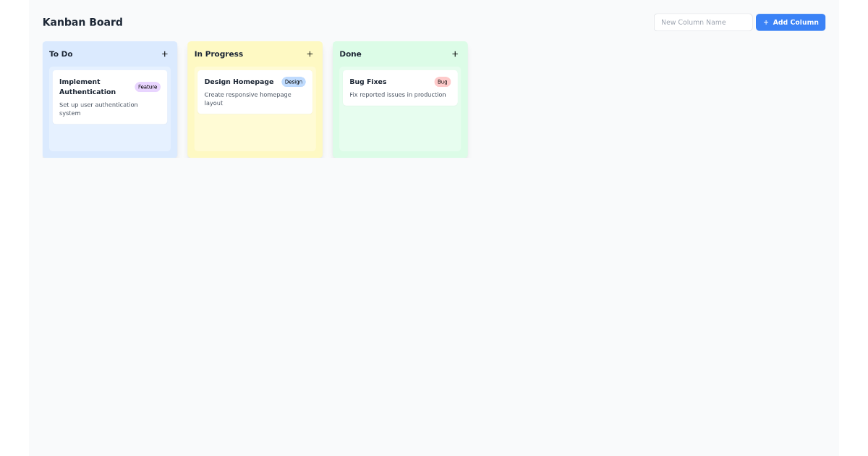Click the plus icon inside the Add Column button

766,22
